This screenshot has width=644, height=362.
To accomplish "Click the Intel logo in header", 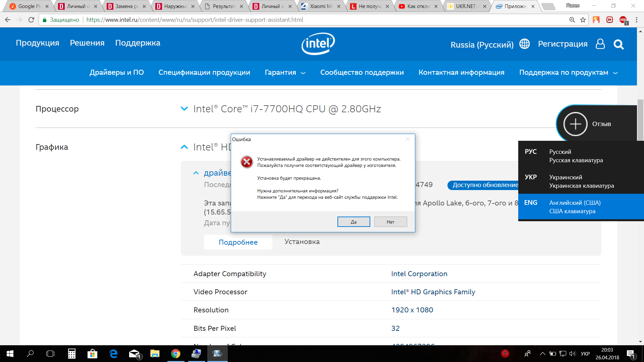I will (318, 44).
